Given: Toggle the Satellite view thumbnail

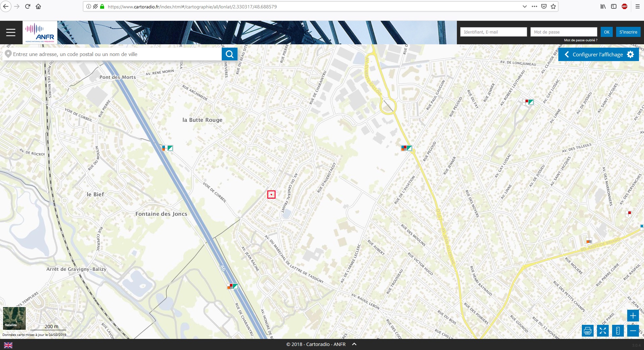Looking at the screenshot, I should (14, 318).
